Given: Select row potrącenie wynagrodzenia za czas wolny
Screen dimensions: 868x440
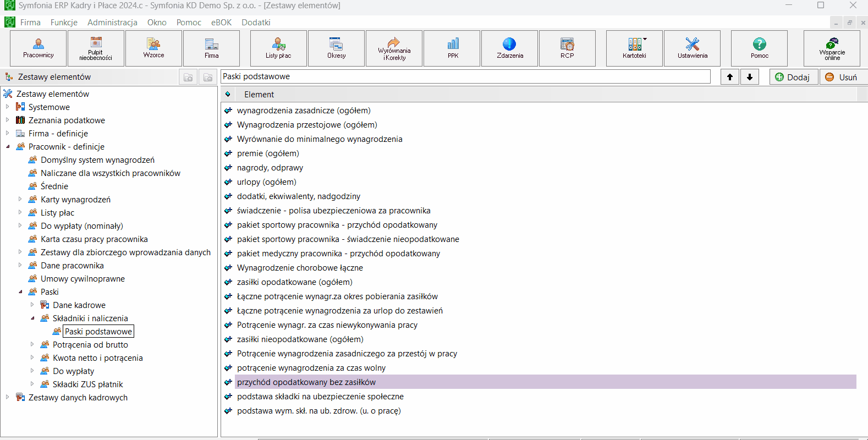Looking at the screenshot, I should (545, 368).
